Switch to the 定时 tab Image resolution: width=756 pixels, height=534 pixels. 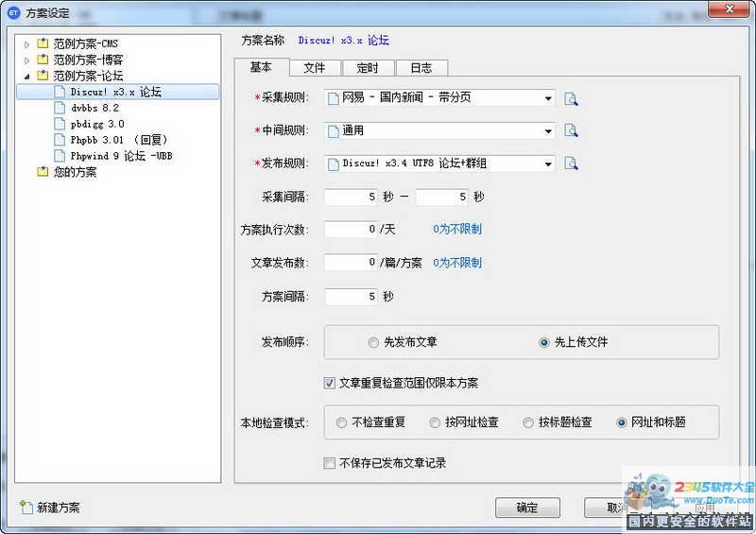click(369, 68)
